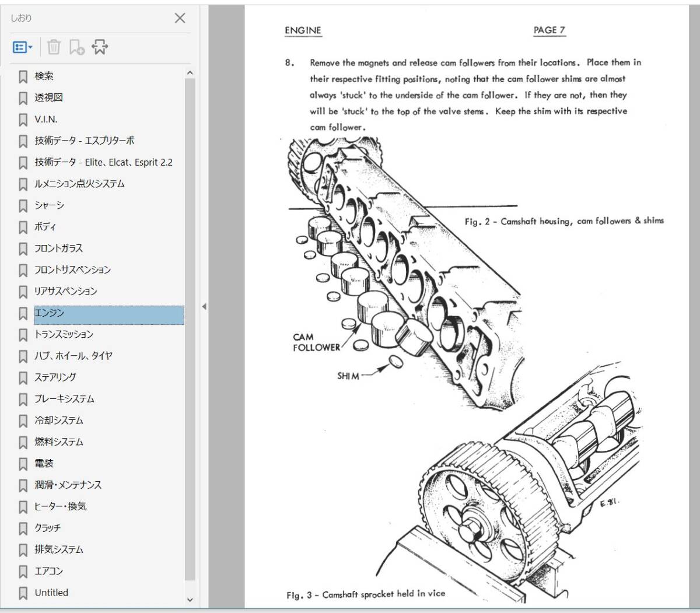700x613 pixels.
Task: Click the bookmark panel vertical scrollbar thumb
Action: 190,330
